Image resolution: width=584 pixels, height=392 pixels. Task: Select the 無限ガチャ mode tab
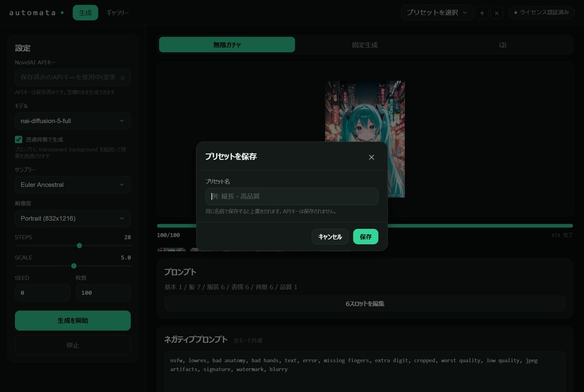pos(227,44)
